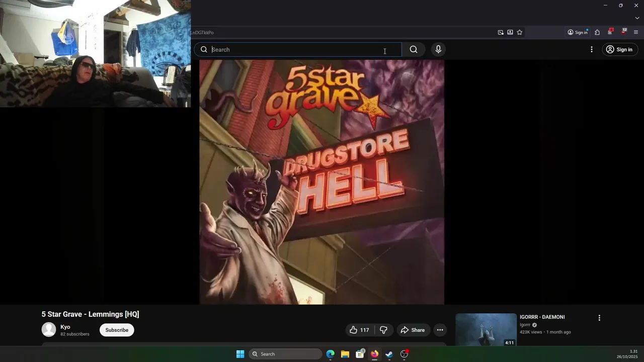
Task: Open the Igorrr channel name under suggestion
Action: click(525, 325)
